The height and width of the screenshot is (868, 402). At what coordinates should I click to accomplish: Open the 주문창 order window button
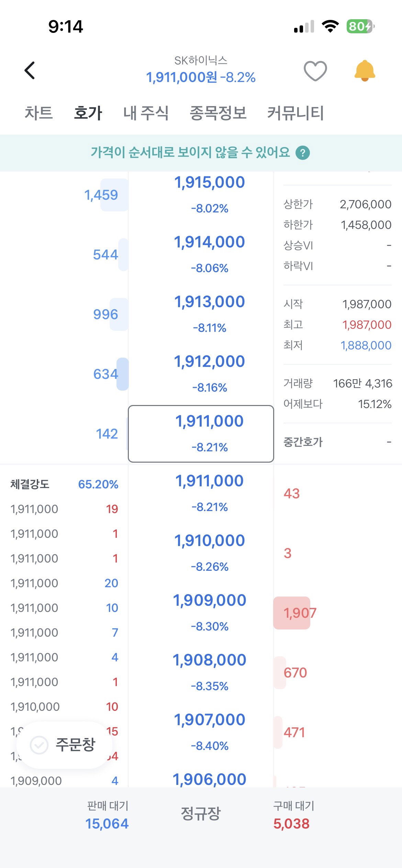point(64,745)
